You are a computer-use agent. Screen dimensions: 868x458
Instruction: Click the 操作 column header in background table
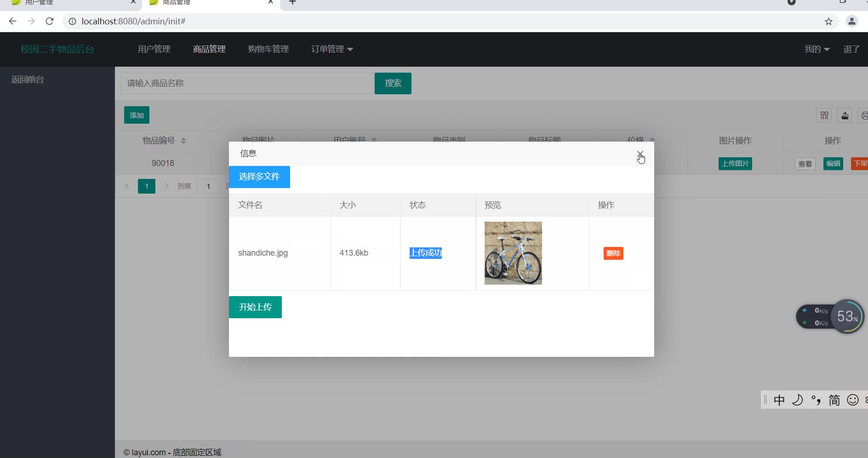click(x=833, y=141)
